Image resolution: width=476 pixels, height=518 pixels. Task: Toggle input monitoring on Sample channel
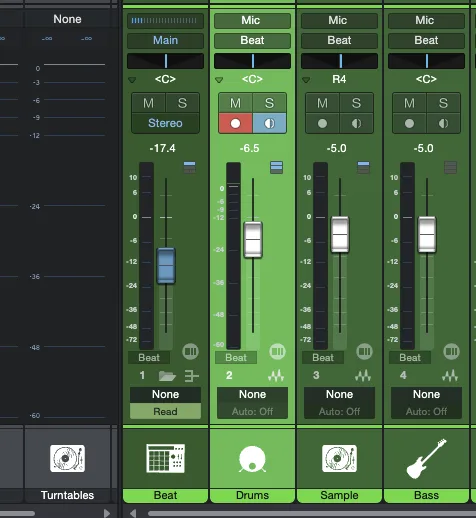pyautogui.click(x=356, y=124)
